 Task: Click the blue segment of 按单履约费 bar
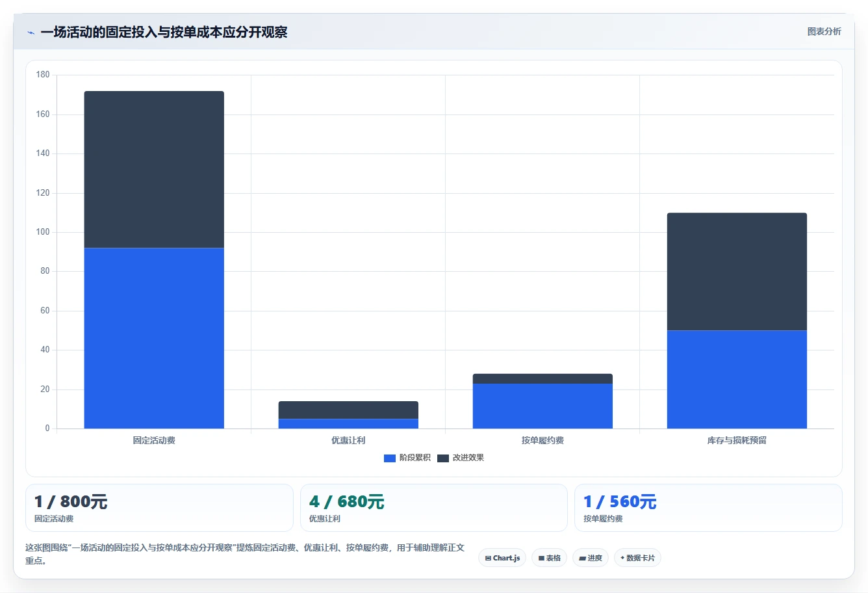[542, 406]
